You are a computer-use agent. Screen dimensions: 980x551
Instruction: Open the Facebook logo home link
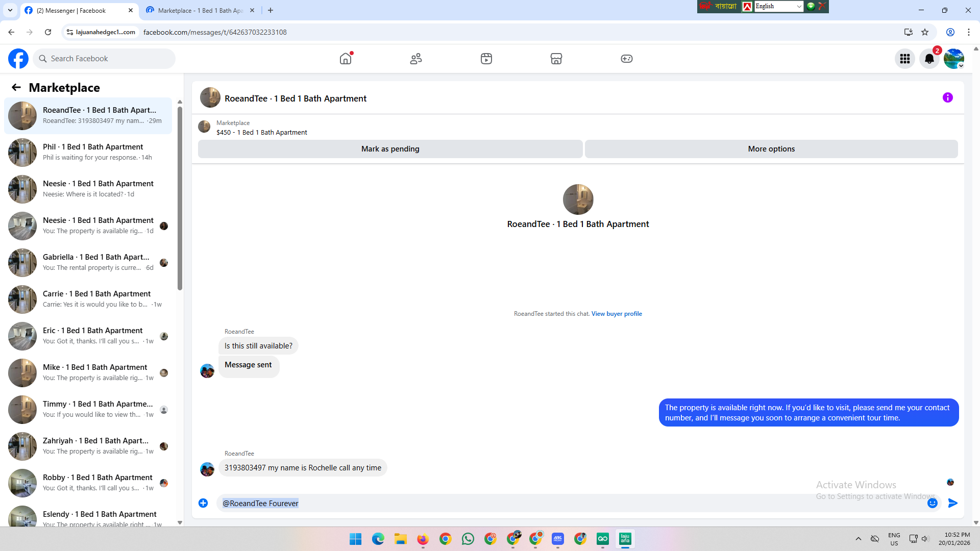coord(18,59)
